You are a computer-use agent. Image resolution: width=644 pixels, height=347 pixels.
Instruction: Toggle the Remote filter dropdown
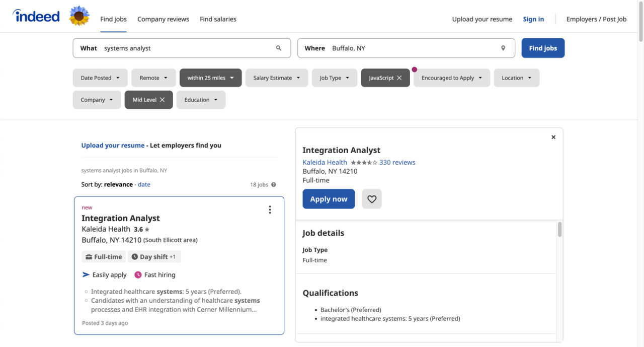[153, 78]
